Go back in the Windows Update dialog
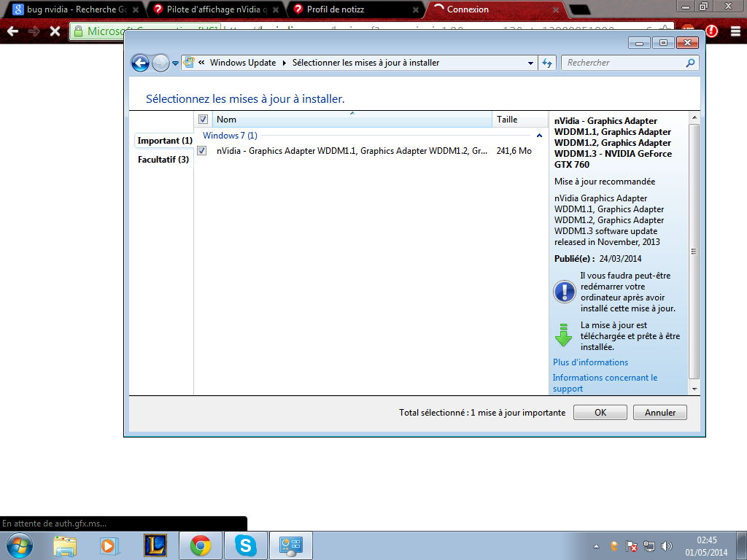747x560 pixels. click(141, 63)
